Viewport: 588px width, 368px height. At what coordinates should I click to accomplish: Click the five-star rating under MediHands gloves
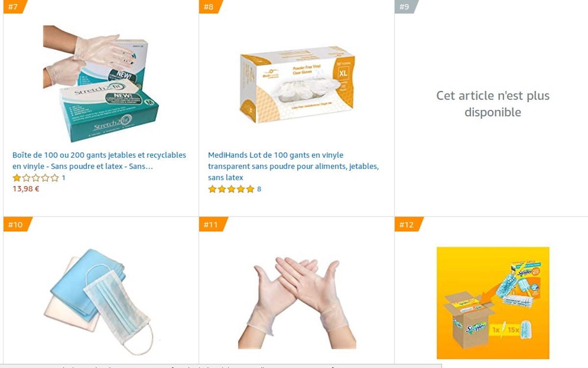[x=231, y=189]
